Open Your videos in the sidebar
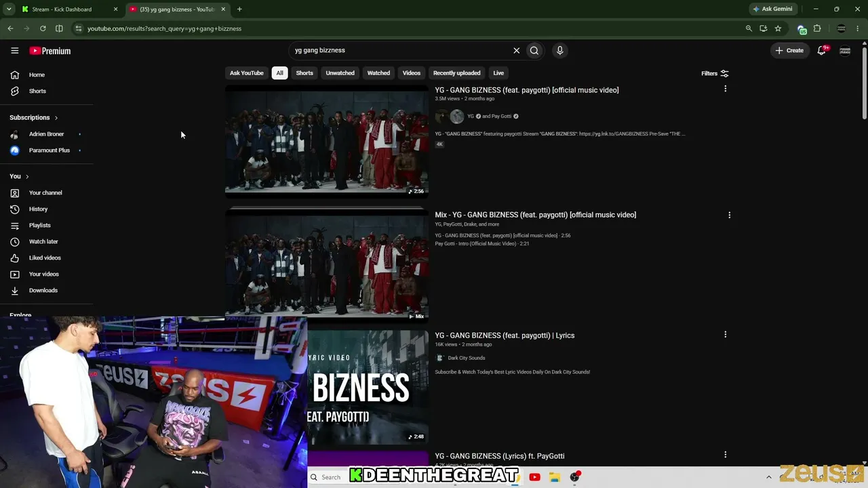 [43, 274]
